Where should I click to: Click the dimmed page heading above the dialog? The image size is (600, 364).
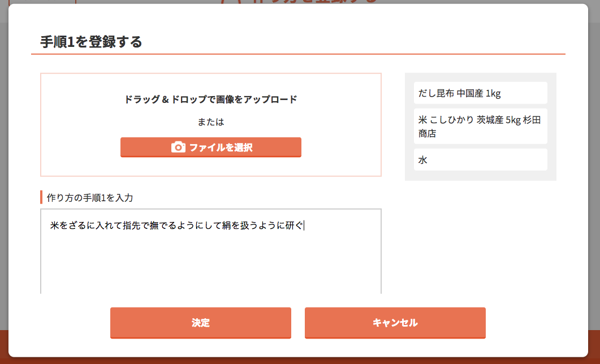(299, 2)
